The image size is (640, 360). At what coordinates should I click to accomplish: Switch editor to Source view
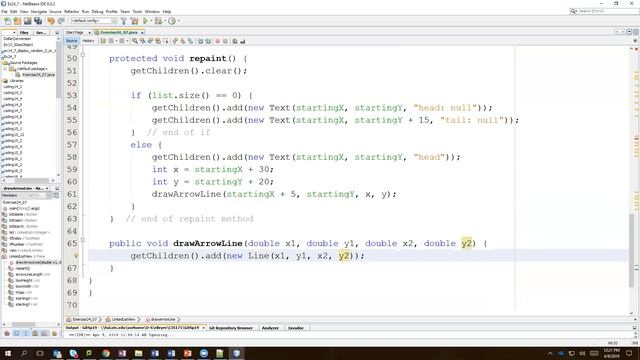click(71, 41)
